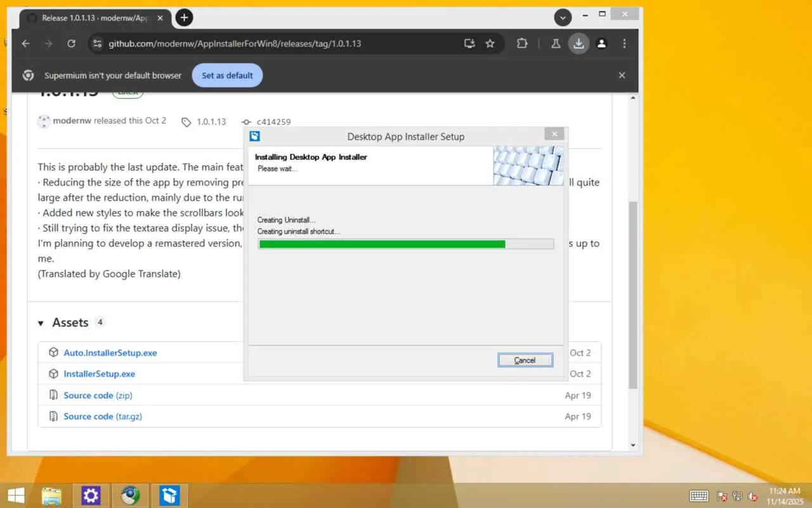Open the tab search dropdown

(563, 18)
